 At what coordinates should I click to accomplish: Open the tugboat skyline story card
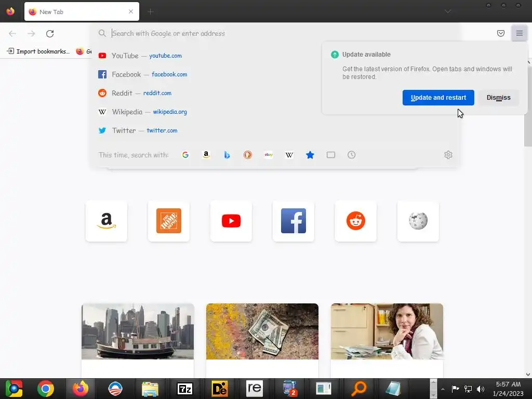(138, 340)
